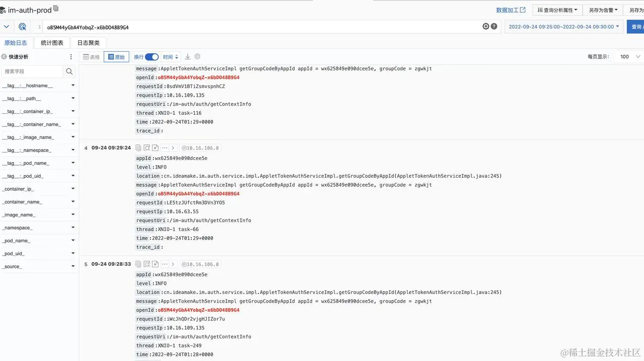Open the more dots menu on log 5

(x=164, y=264)
